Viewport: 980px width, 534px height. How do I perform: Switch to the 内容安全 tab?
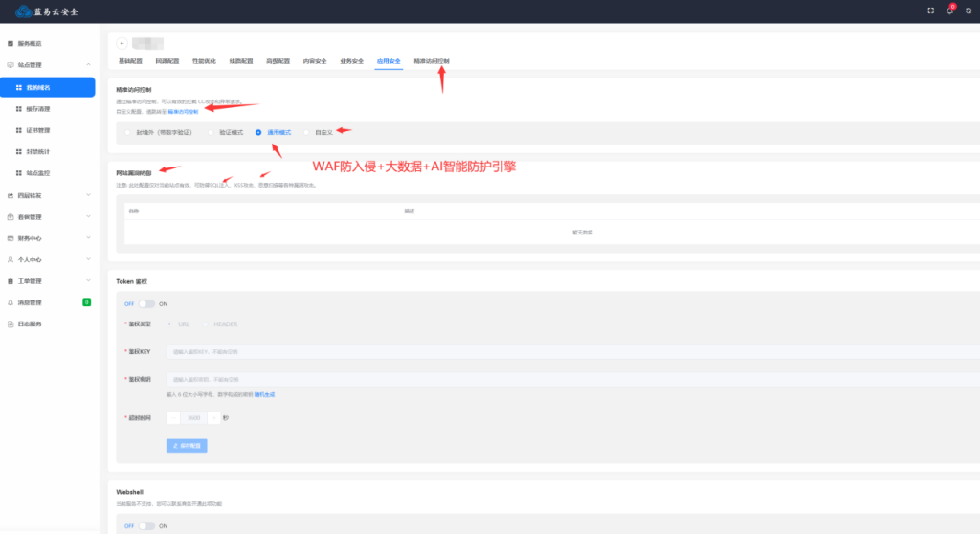pyautogui.click(x=315, y=61)
